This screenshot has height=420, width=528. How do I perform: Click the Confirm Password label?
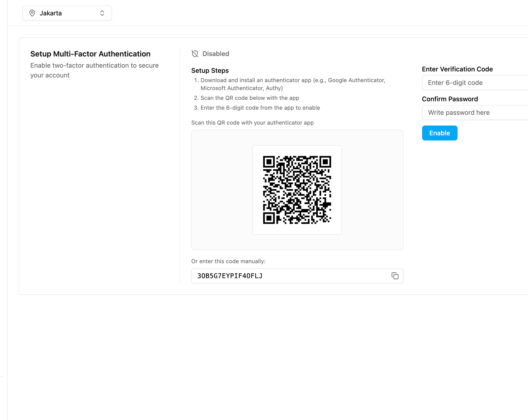pos(450,99)
